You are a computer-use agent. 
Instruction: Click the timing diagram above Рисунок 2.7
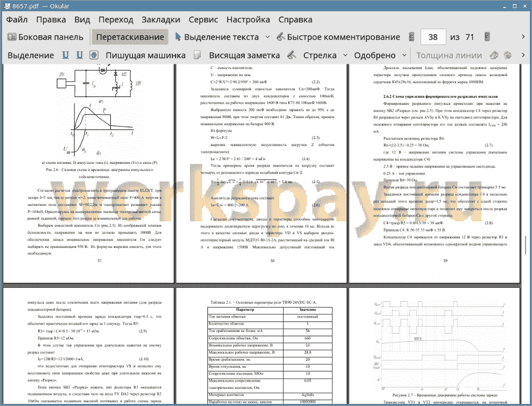pos(440,345)
